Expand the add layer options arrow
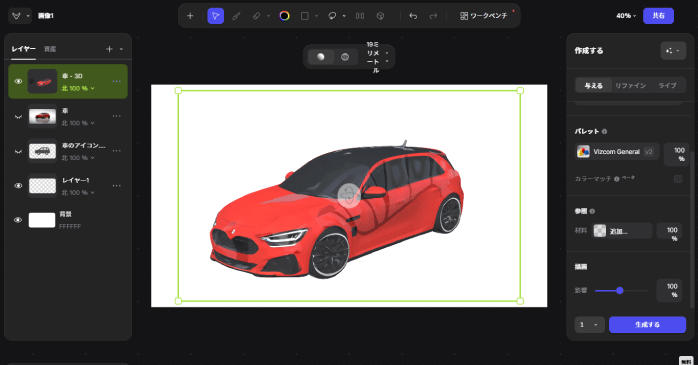The width and height of the screenshot is (698, 365). (121, 49)
